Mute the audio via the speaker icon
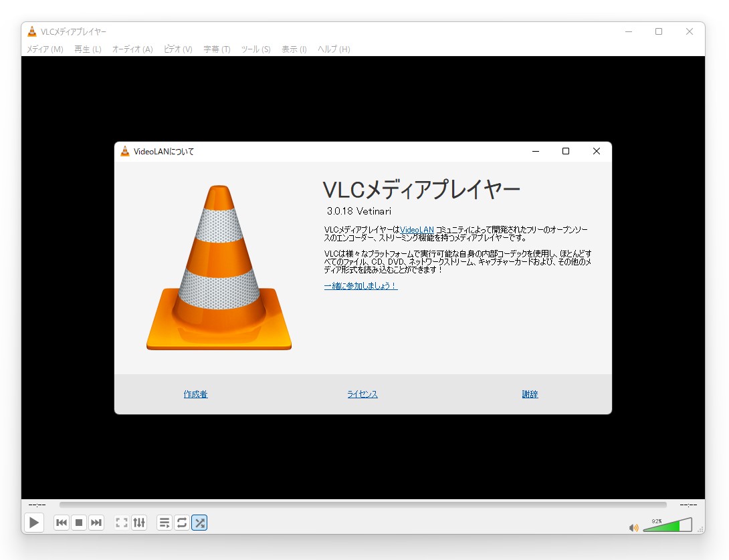This screenshot has width=729, height=560. [633, 527]
